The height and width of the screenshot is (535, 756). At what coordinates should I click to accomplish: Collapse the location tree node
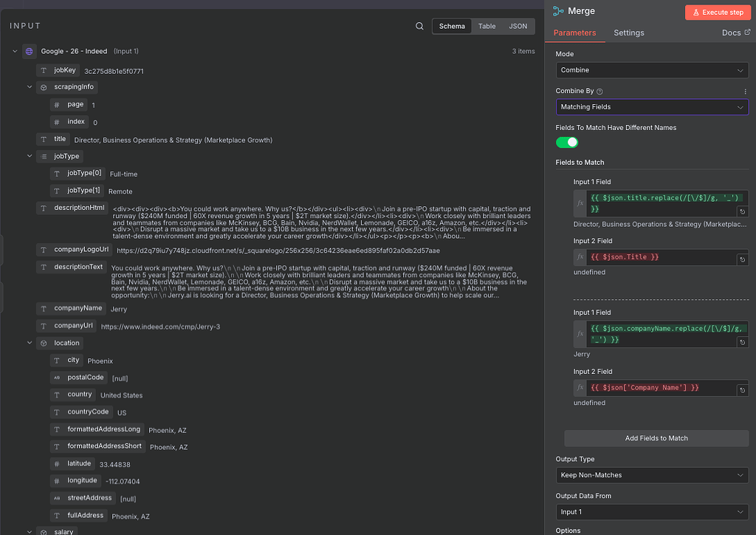tap(30, 343)
